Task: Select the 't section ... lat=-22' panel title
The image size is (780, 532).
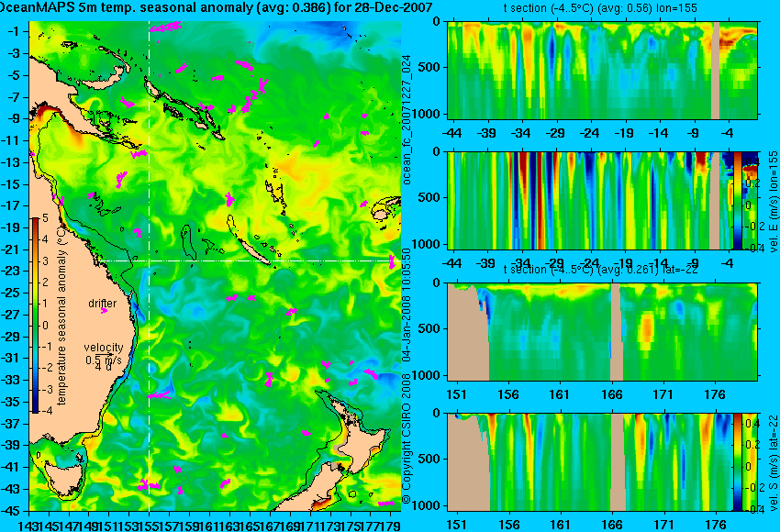Action: (x=600, y=270)
